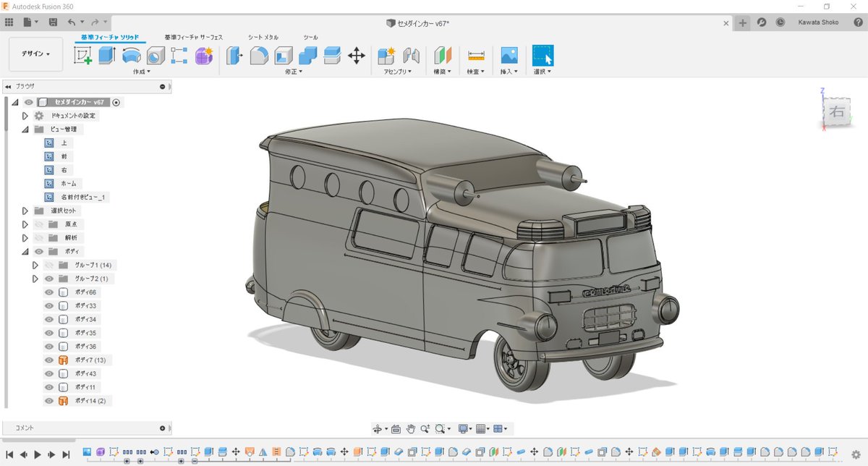Click the New Component icon
This screenshot has height=466, width=868.
tap(387, 56)
